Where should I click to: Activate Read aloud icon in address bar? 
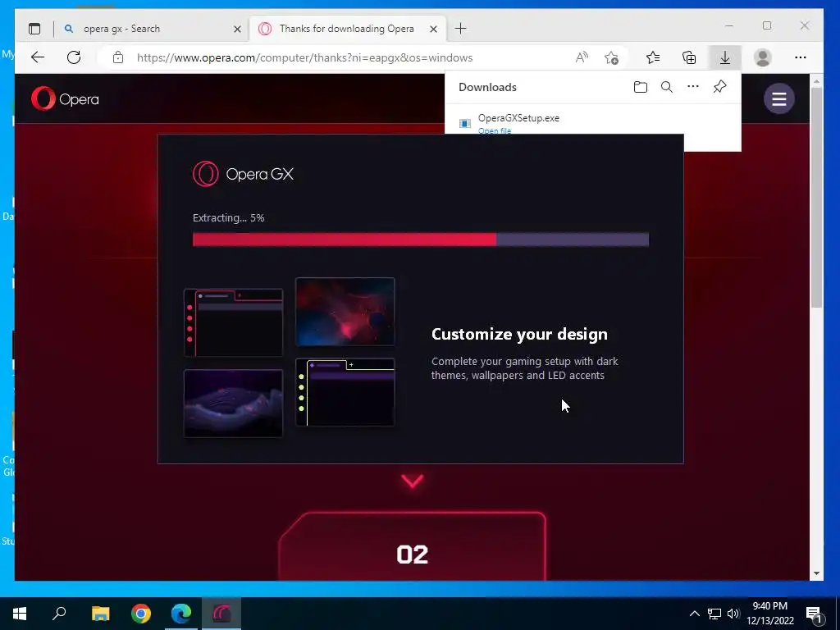pyautogui.click(x=582, y=57)
